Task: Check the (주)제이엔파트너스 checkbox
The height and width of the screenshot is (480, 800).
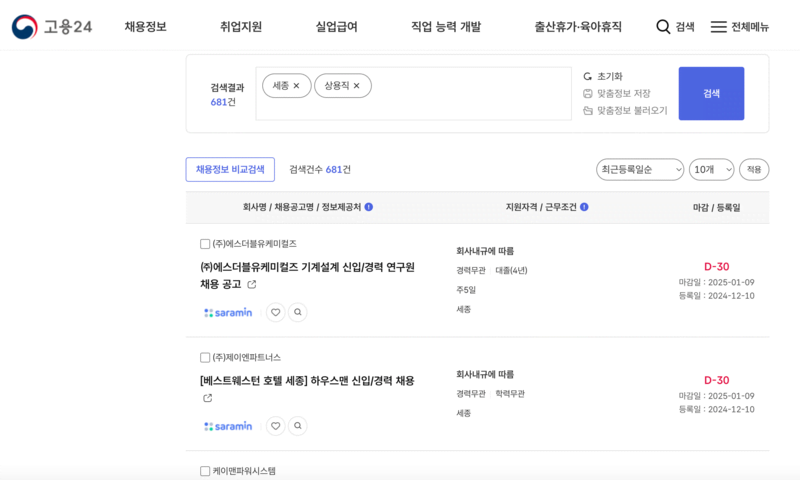Action: (205, 358)
